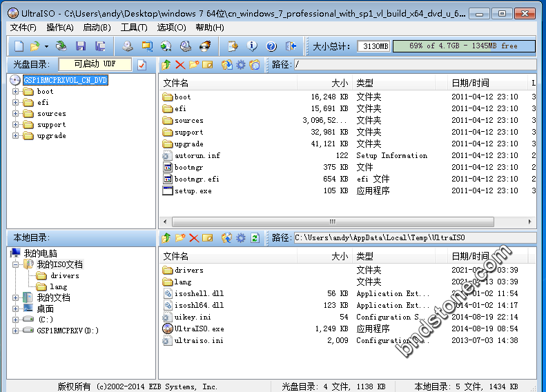
Task: Click the Exit door arrow icon
Action: pyautogui.click(x=291, y=46)
